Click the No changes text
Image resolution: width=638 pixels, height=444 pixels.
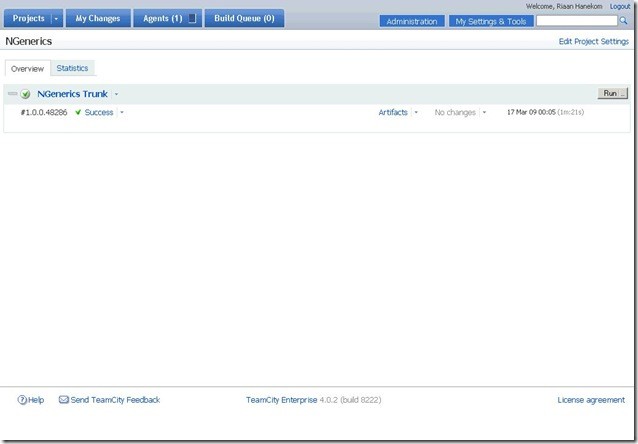click(x=455, y=112)
